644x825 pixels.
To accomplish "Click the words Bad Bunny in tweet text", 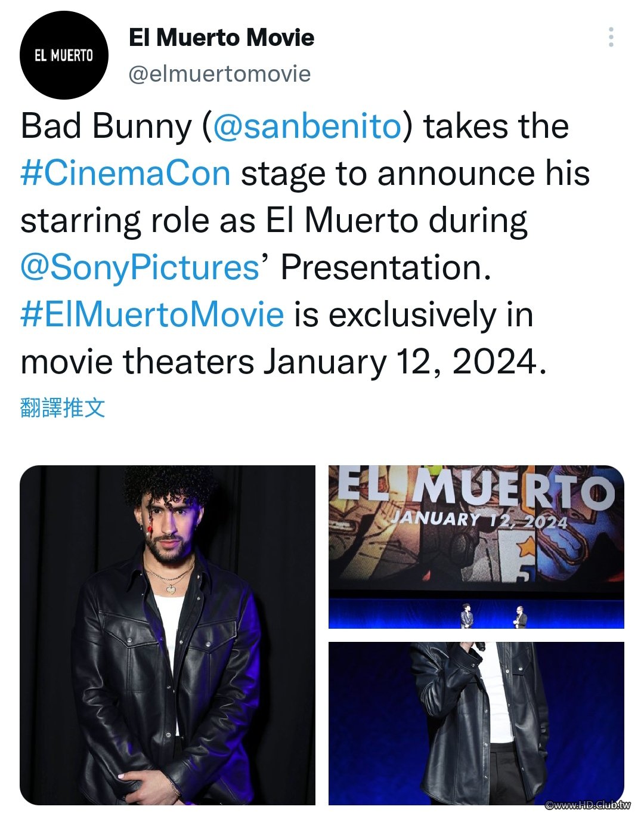I will point(106,126).
